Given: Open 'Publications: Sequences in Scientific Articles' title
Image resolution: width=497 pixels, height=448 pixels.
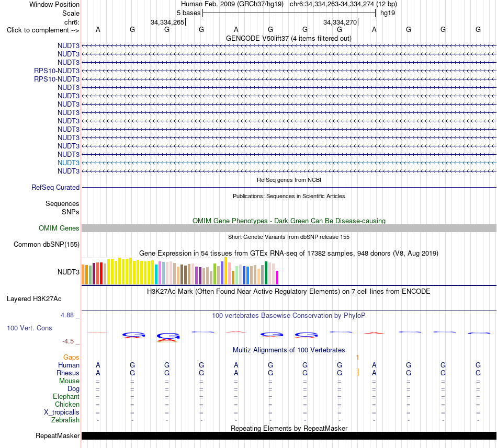Looking at the screenshot, I should point(289,196).
